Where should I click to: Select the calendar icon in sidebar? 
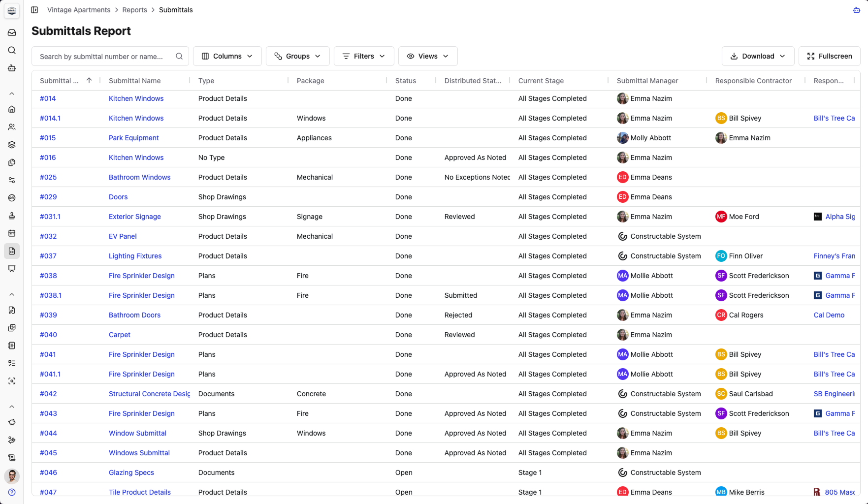[x=12, y=233]
